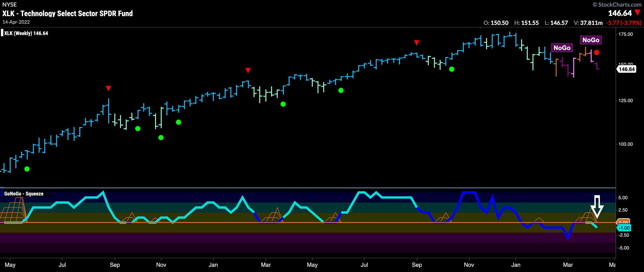
Task: Click the 14-Apr-2022 date label
Action: pos(16,22)
